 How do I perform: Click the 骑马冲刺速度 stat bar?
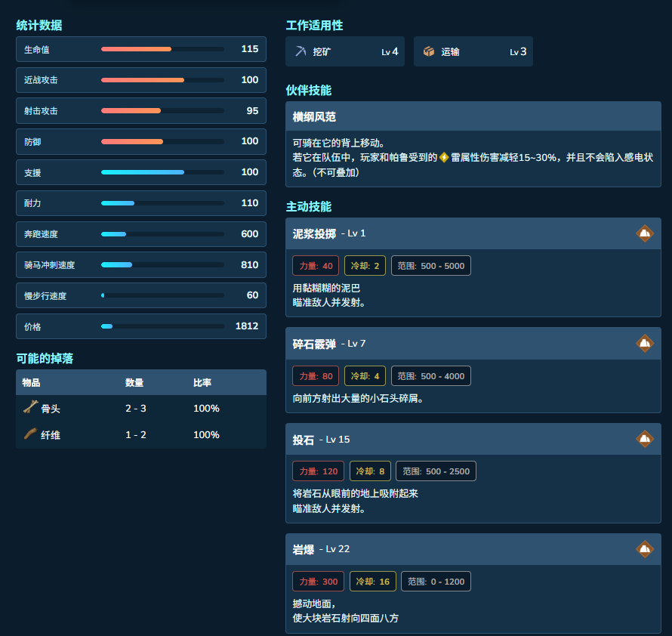pos(162,264)
